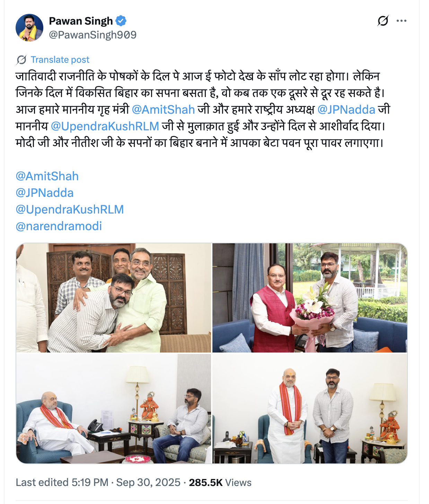The image size is (429, 504).
Task: Open inline @UpendraKushRLM mention in post text
Action: point(105,126)
